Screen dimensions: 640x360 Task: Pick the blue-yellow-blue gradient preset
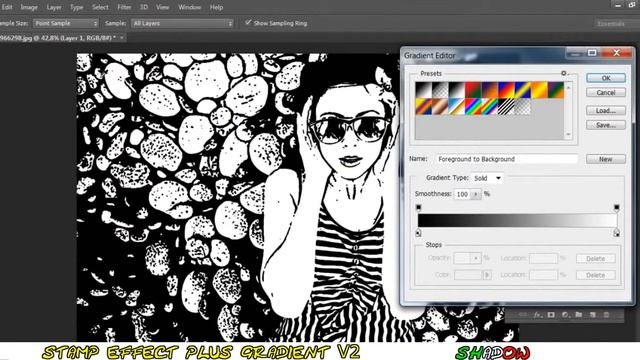pyautogui.click(x=522, y=90)
